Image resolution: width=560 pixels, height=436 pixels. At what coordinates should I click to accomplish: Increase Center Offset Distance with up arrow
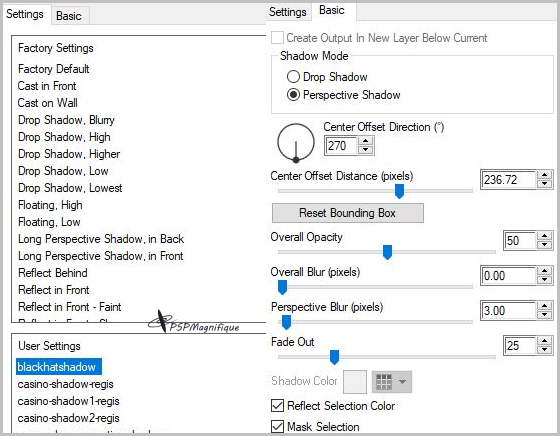point(544,175)
